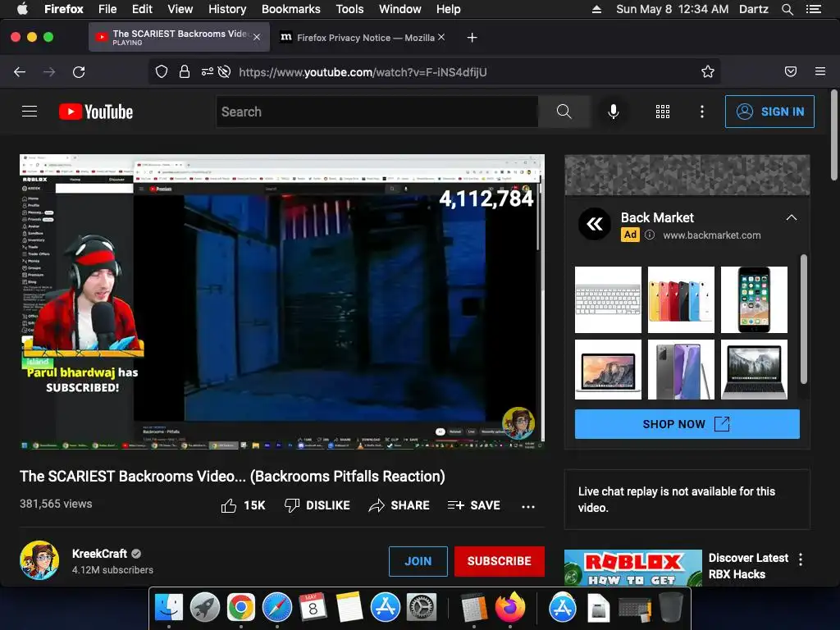This screenshot has height=630, width=840.
Task: Save video to a playlist
Action: [x=473, y=505]
